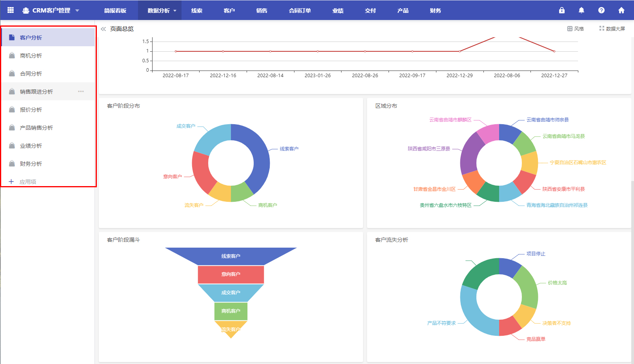Switch to the 简报看板 tab
The width and height of the screenshot is (634, 364).
click(x=115, y=11)
